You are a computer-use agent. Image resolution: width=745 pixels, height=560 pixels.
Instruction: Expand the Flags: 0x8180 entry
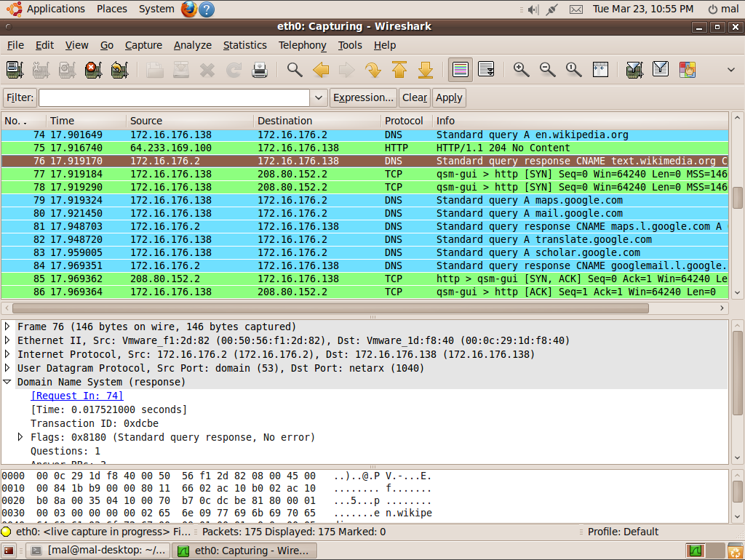21,437
